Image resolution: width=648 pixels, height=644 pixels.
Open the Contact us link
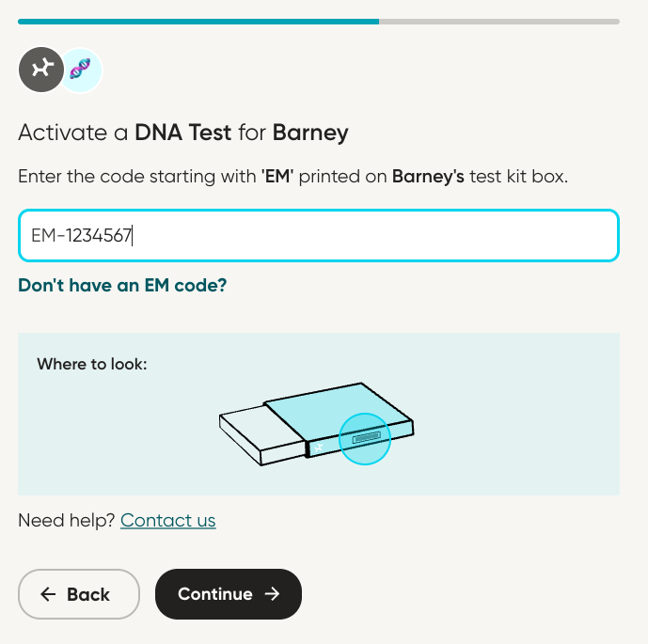(168, 520)
